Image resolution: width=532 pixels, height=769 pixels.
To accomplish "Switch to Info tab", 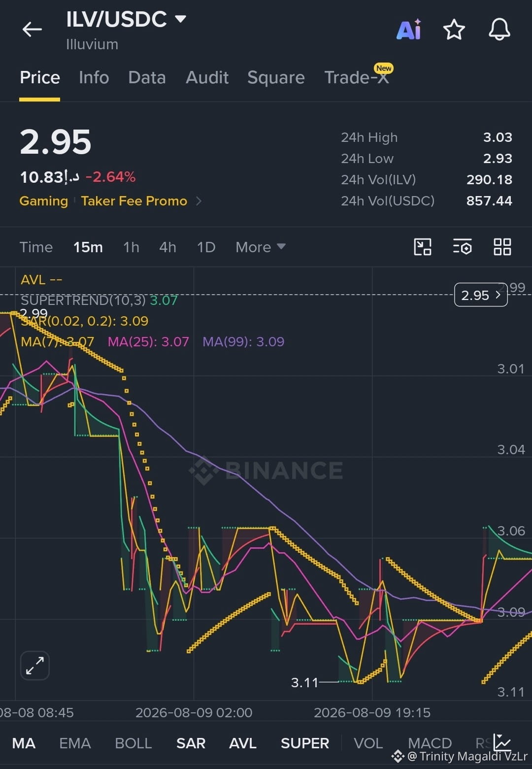I will pos(94,78).
